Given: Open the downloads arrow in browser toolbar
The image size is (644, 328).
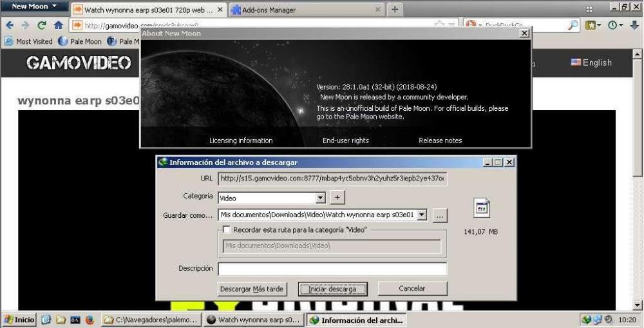Looking at the screenshot, I should pyautogui.click(x=634, y=25).
